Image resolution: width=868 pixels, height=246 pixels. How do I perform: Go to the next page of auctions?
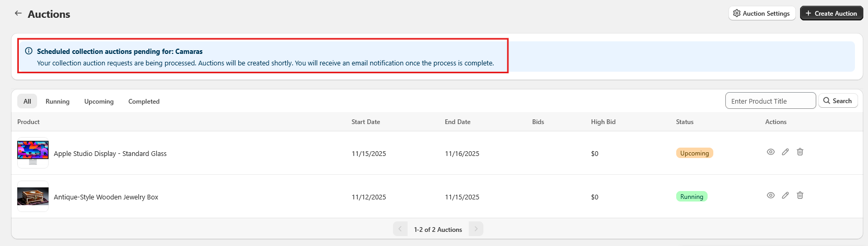pyautogui.click(x=476, y=229)
